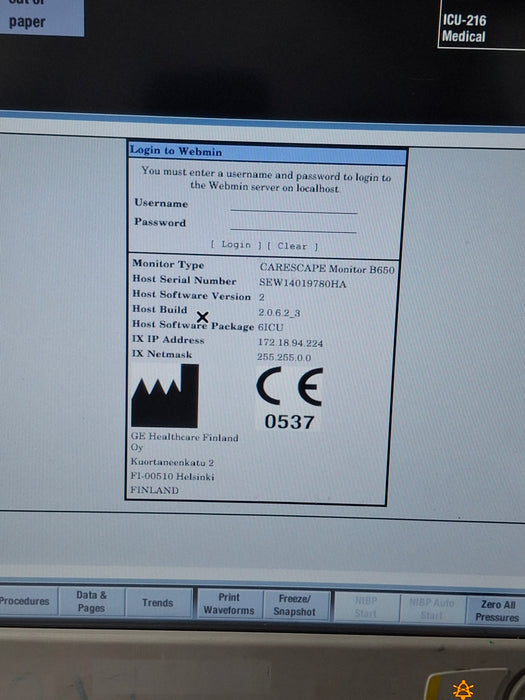Click the Host Software Version label

tap(192, 295)
